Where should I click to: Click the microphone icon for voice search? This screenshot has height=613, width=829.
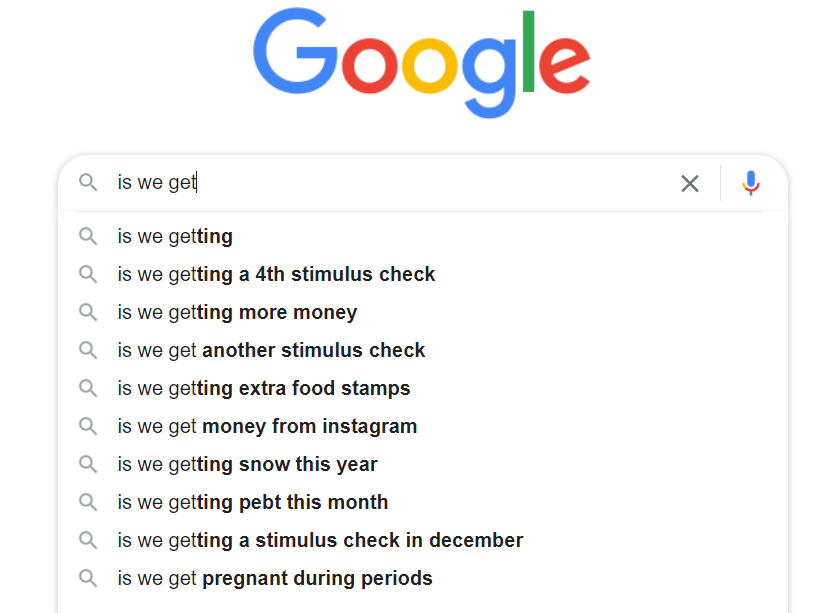(x=749, y=183)
